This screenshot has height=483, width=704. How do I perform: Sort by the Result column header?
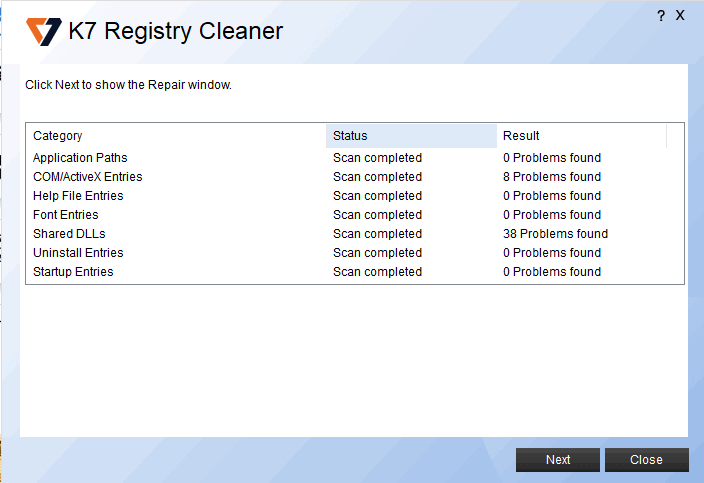pos(582,136)
